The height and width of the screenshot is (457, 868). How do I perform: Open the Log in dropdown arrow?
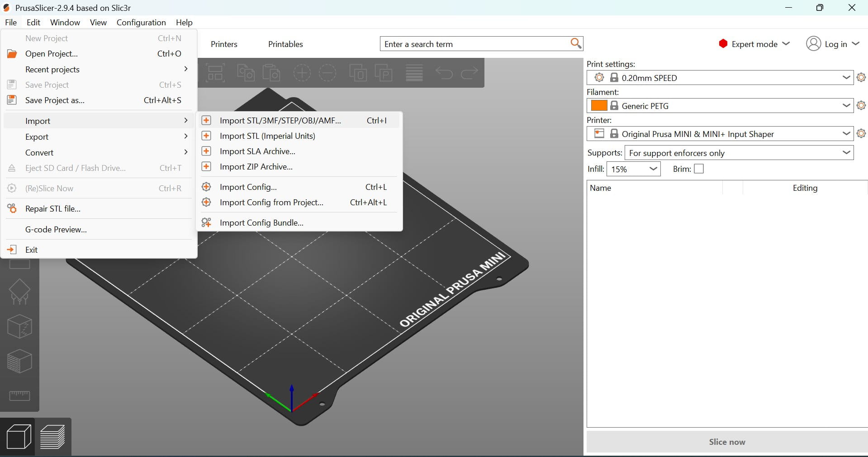pos(855,43)
